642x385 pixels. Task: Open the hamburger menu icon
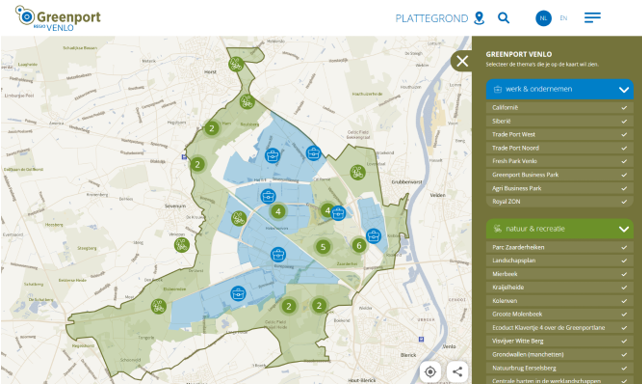tap(592, 18)
